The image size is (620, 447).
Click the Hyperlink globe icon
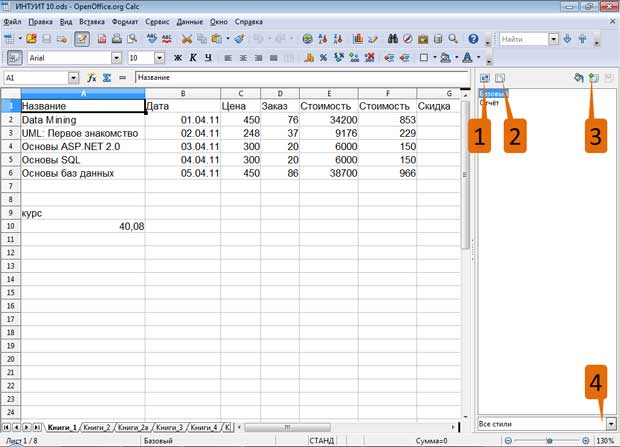pos(307,39)
